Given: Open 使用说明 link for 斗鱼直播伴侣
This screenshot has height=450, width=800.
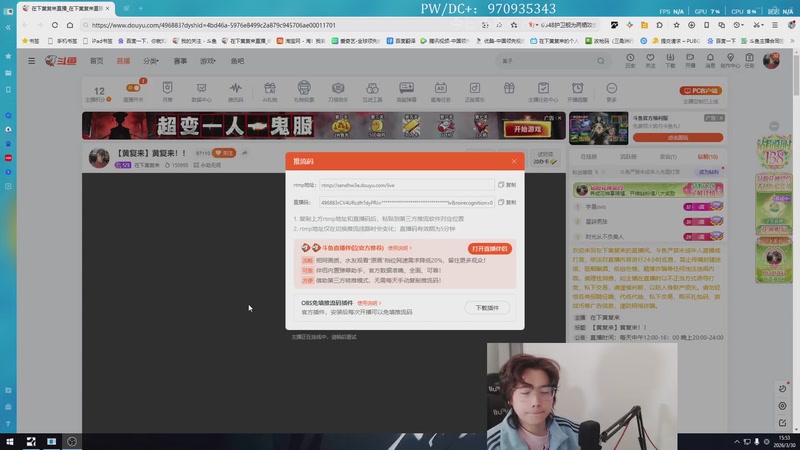Looking at the screenshot, I should pos(399,248).
